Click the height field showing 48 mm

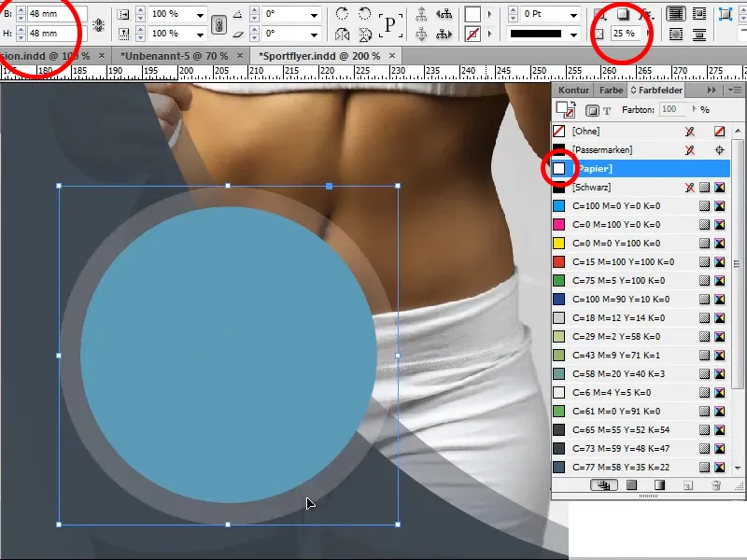click(x=57, y=34)
